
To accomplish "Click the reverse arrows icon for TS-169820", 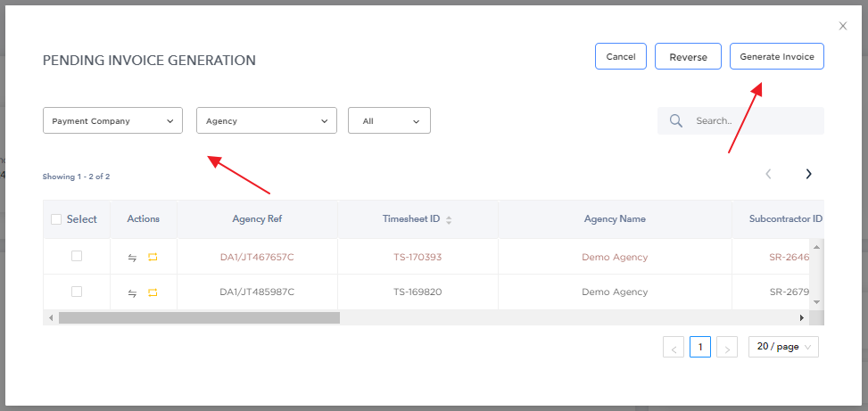I will [132, 293].
